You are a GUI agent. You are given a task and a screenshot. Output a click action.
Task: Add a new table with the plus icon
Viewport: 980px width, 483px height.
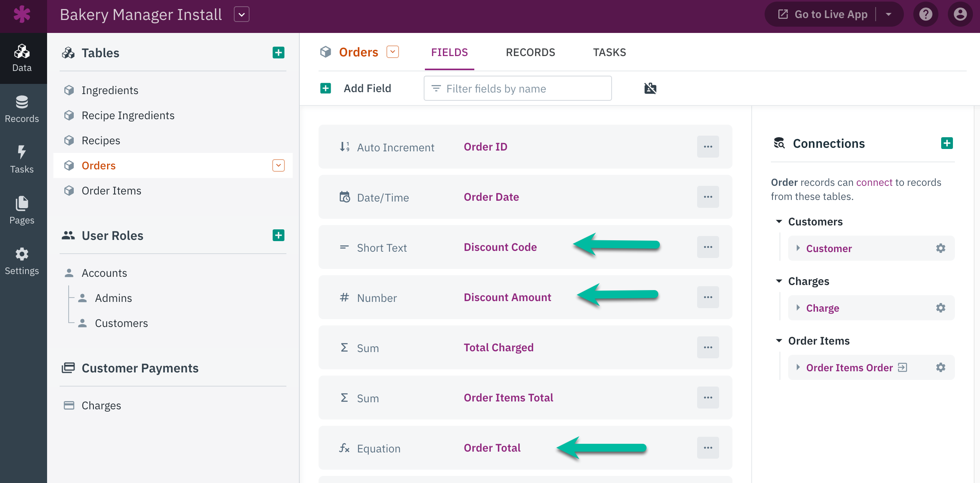tap(279, 52)
